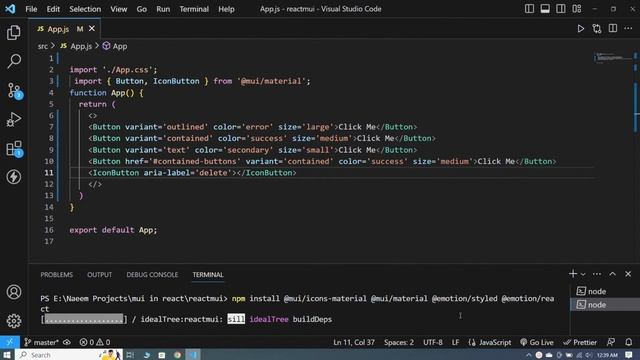Image resolution: width=640 pixels, height=360 pixels.
Task: Select the TERMINAL panel tab
Action: point(208,275)
